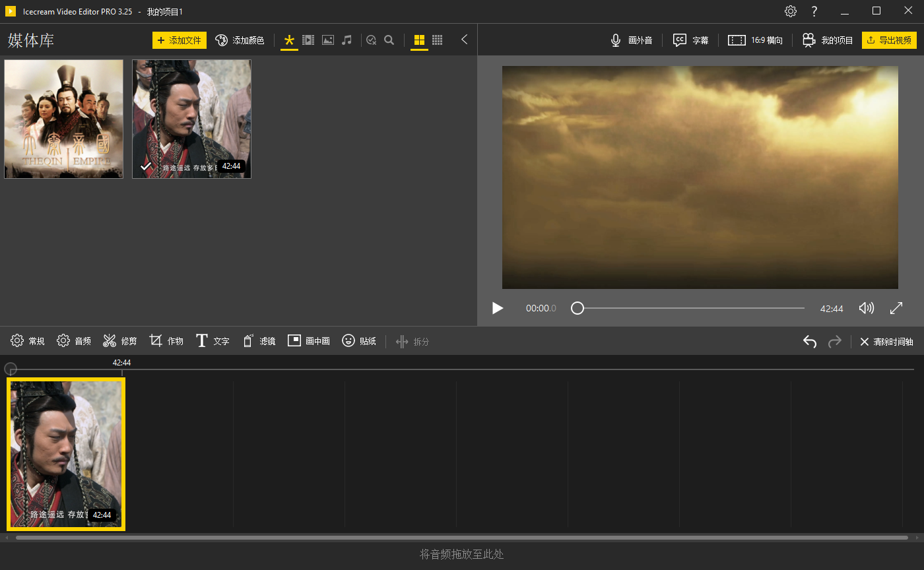
Task: Open the 常规 general settings tab
Action: pyautogui.click(x=27, y=340)
